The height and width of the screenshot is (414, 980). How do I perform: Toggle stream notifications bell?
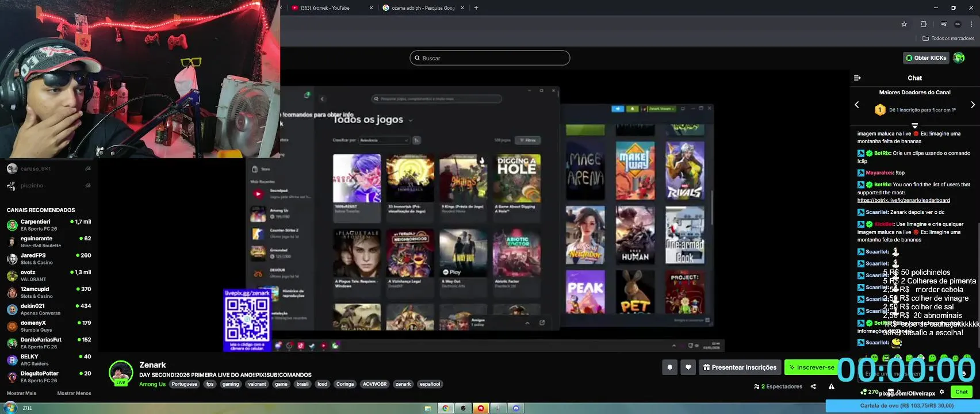coord(669,367)
